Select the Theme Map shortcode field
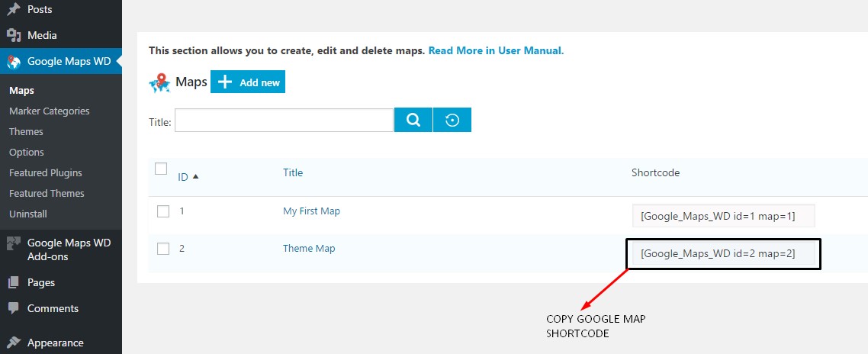The image size is (868, 354). pos(718,253)
